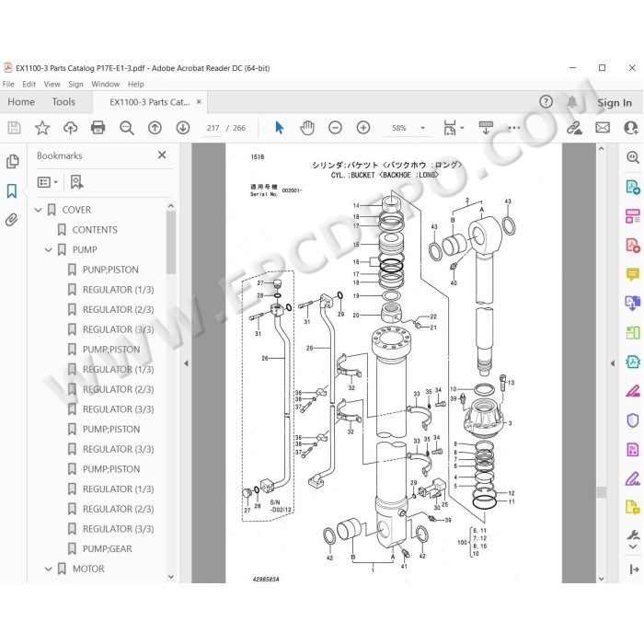Click the Print file icon

click(98, 128)
